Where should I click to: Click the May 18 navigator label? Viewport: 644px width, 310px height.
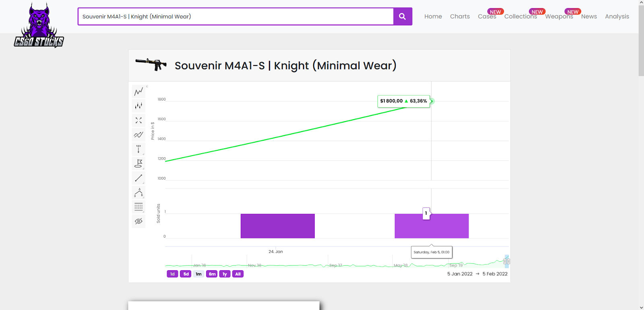coord(400,265)
